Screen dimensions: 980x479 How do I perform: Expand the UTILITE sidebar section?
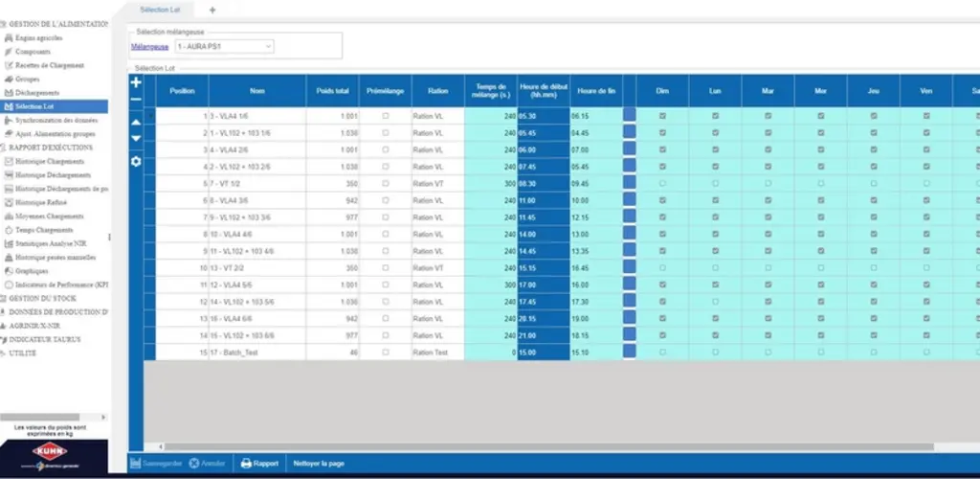click(x=22, y=354)
